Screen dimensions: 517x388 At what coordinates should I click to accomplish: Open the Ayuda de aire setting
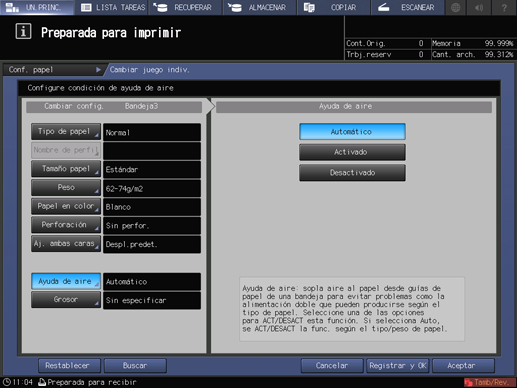pos(66,281)
